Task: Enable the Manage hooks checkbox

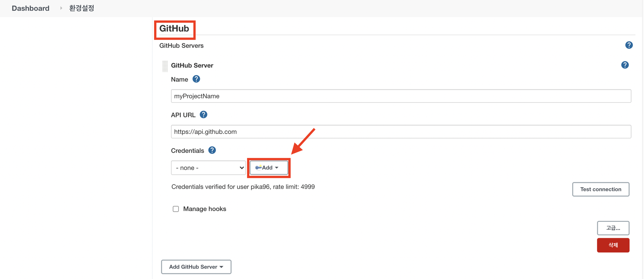Action: [176, 209]
